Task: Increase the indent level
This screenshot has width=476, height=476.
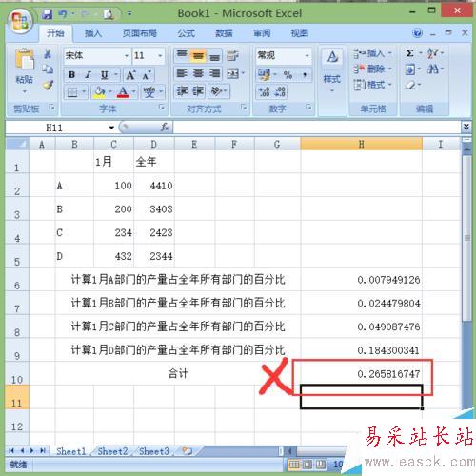Action: click(198, 91)
